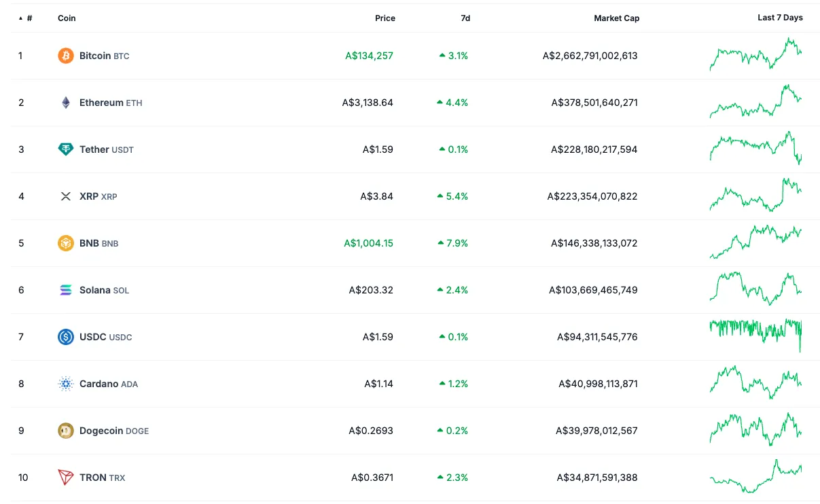Open the TRON TRX coin page

[102, 478]
